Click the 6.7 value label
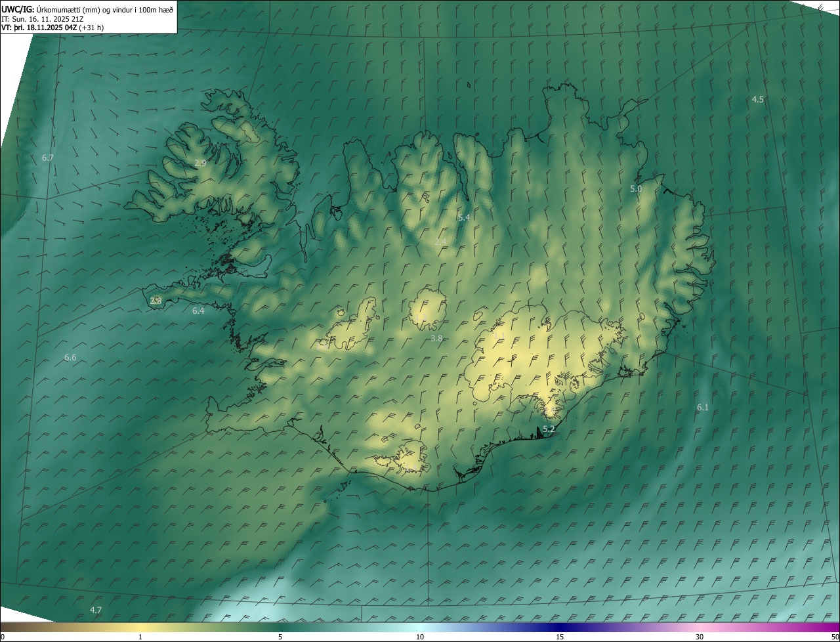The height and width of the screenshot is (642, 840). click(47, 158)
